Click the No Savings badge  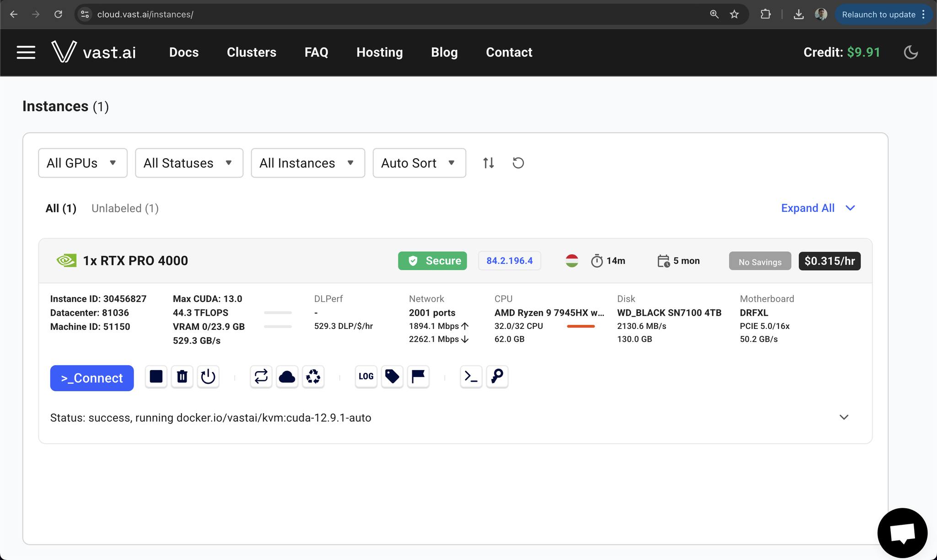coord(760,261)
